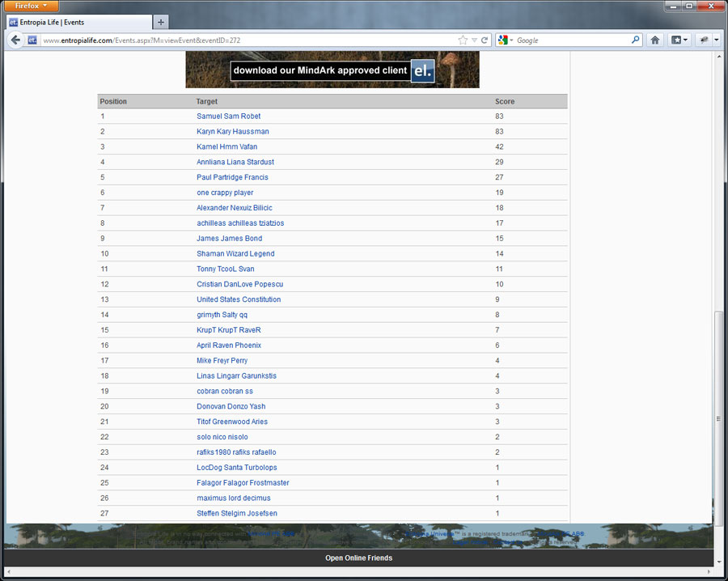Screen dimensions: 728x581
Task: Open Tonny TcooL Svan link
Action: click(225, 269)
